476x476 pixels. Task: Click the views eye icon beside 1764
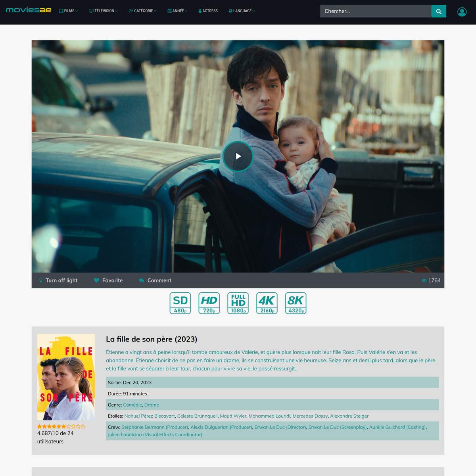click(424, 280)
